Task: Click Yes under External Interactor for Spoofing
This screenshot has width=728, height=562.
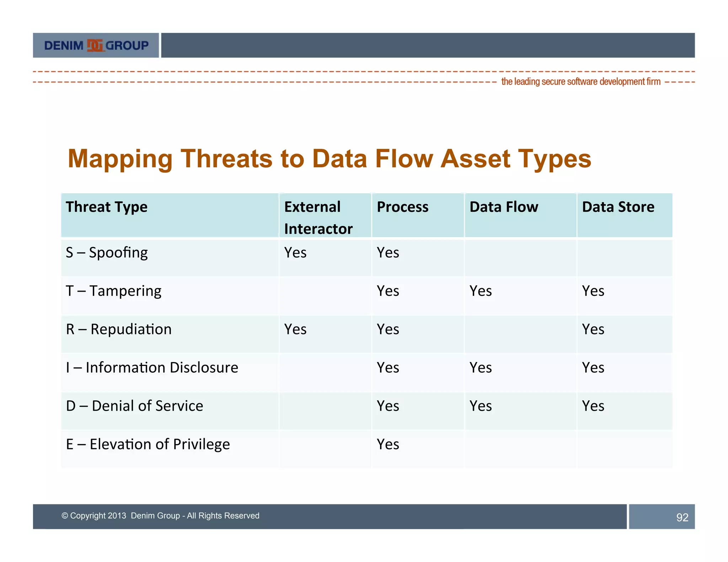Action: point(295,253)
